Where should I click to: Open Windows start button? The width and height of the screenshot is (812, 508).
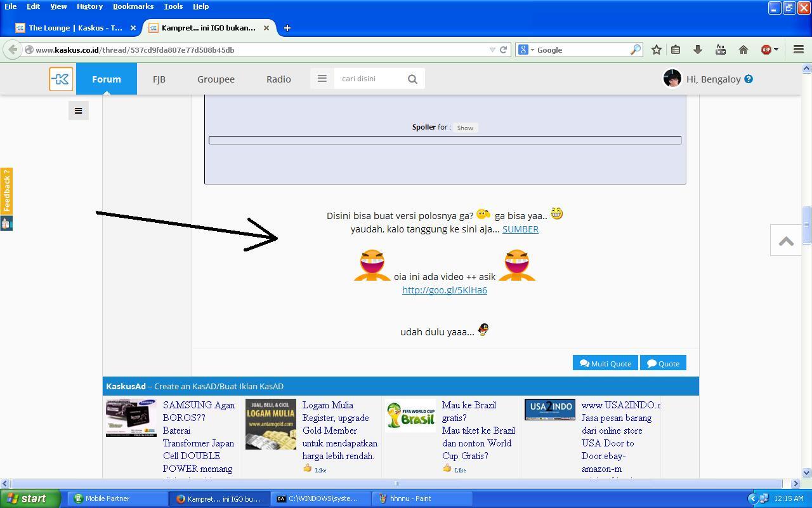pos(30,498)
